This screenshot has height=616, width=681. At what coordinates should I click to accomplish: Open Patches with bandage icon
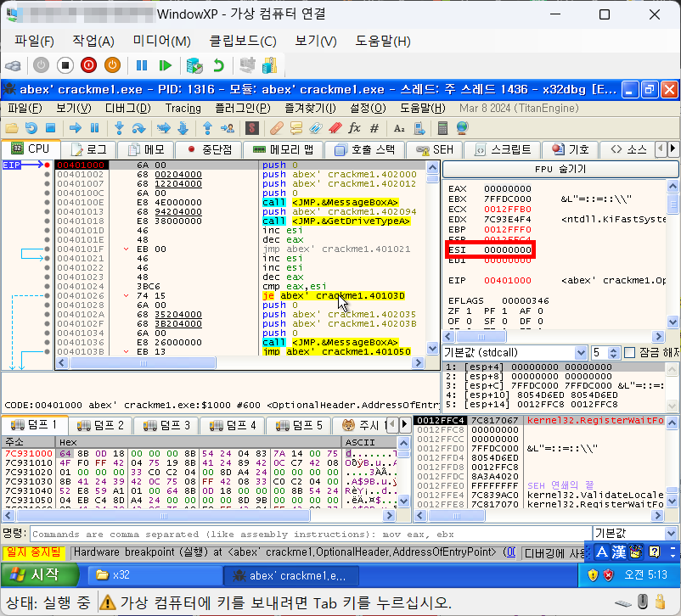click(x=277, y=128)
